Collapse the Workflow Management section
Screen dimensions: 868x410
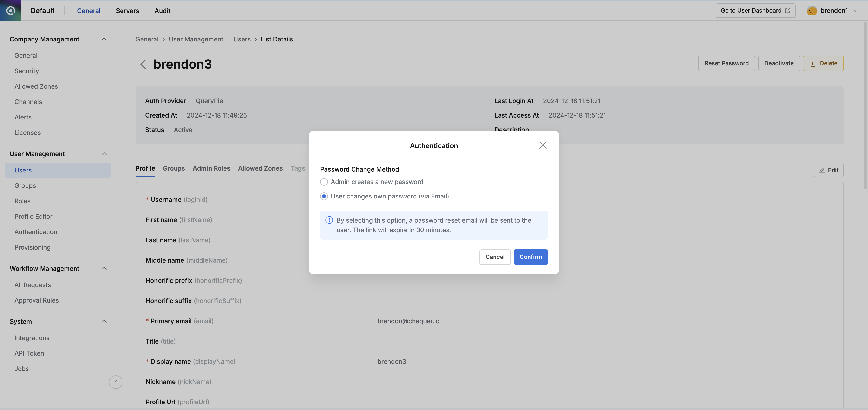click(x=104, y=268)
